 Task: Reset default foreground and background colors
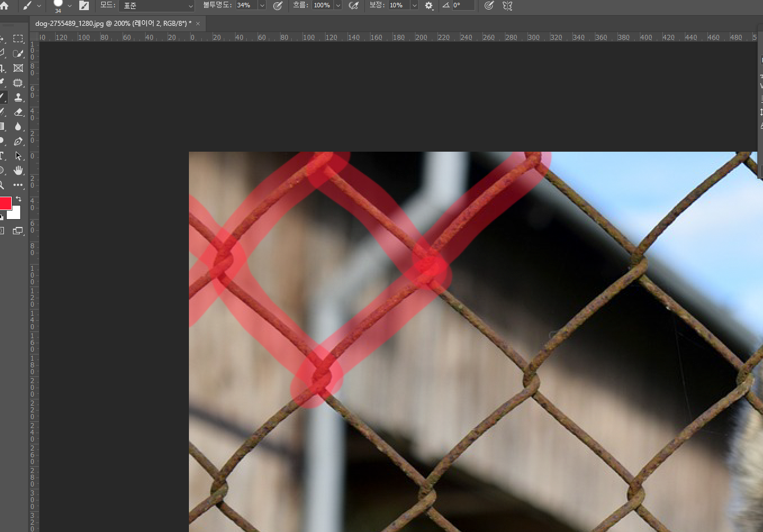click(2, 217)
